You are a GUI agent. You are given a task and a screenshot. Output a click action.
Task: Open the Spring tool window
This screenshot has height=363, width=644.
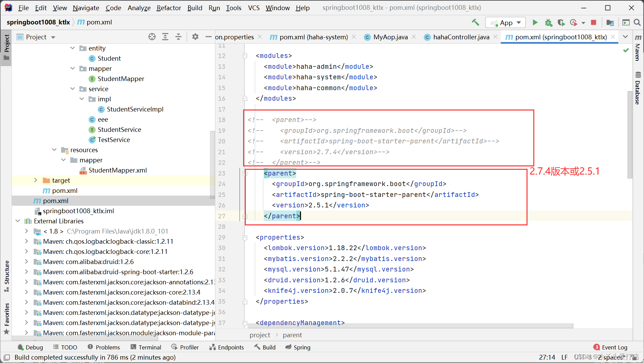click(x=298, y=347)
